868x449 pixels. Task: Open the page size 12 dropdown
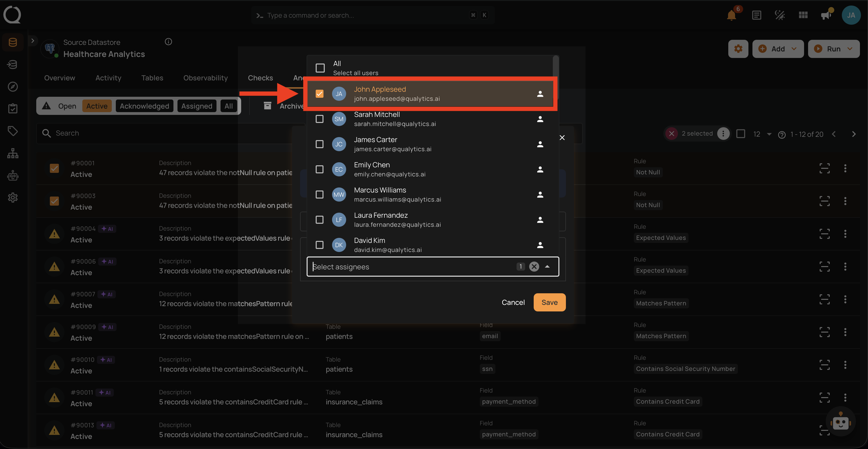pyautogui.click(x=762, y=134)
